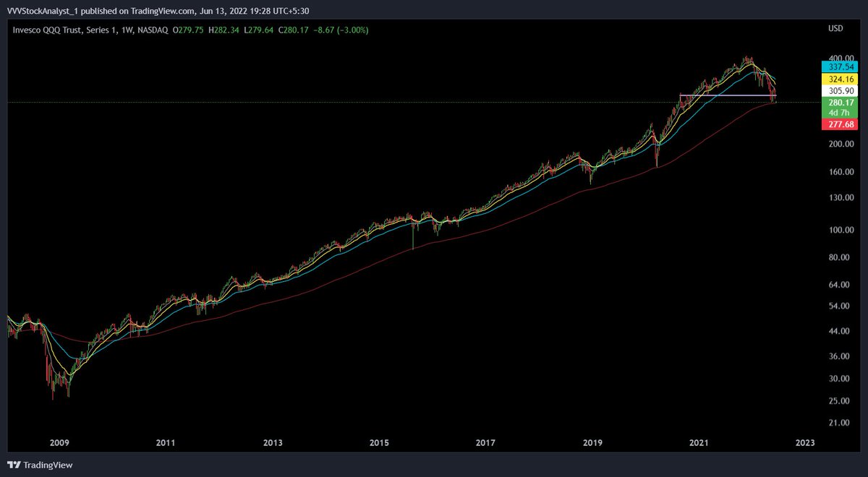This screenshot has height=477, width=868.
Task: Click the 36.00 price axis label
Action: pos(839,356)
